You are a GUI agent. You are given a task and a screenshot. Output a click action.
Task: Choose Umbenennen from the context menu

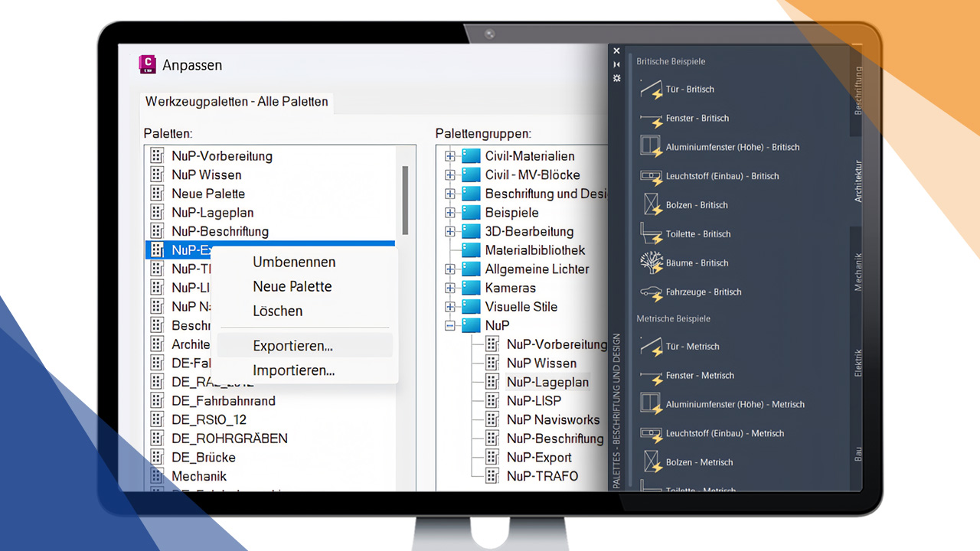(294, 262)
